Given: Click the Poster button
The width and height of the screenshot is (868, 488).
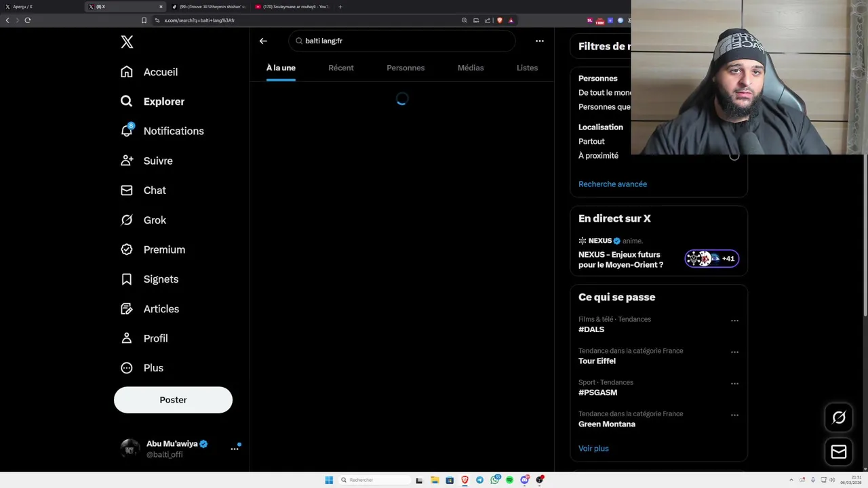Looking at the screenshot, I should click(x=173, y=400).
